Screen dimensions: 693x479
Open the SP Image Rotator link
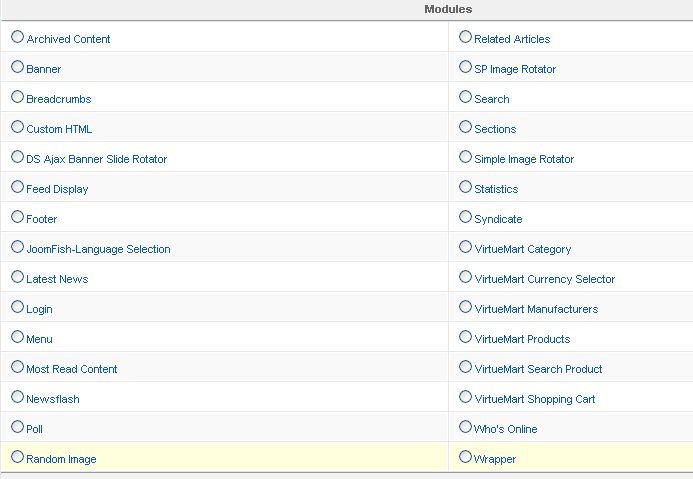[x=515, y=69]
